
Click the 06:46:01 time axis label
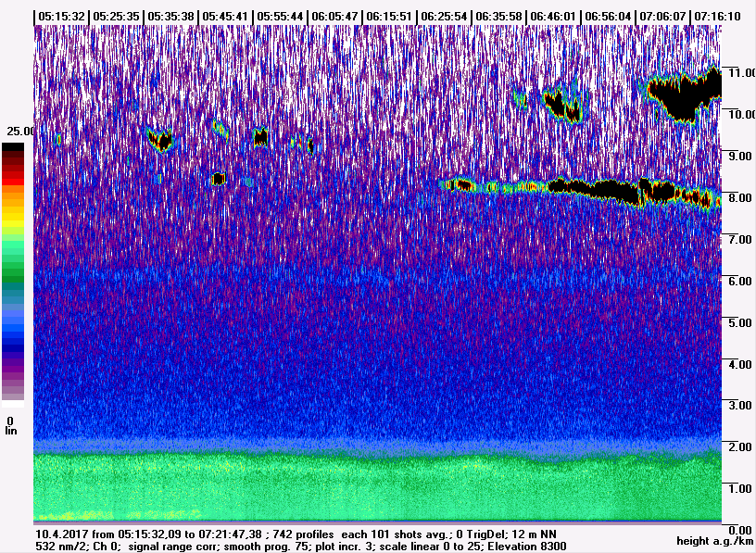pos(553,17)
